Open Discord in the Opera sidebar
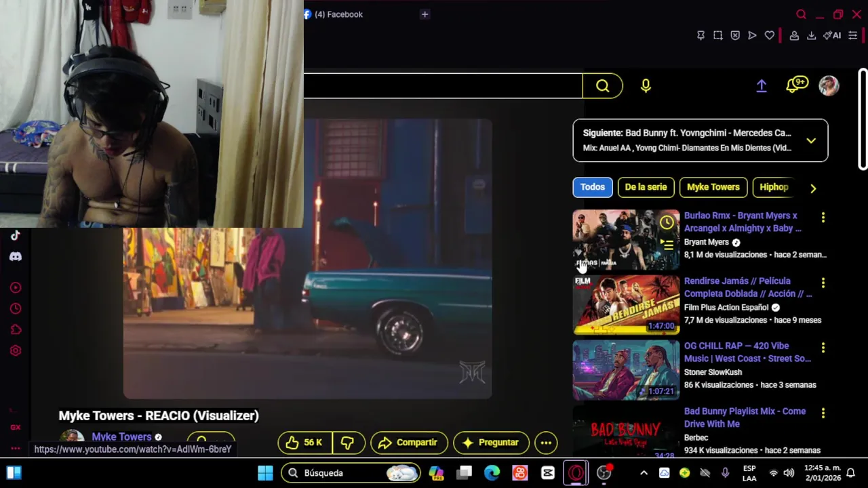 (x=16, y=257)
